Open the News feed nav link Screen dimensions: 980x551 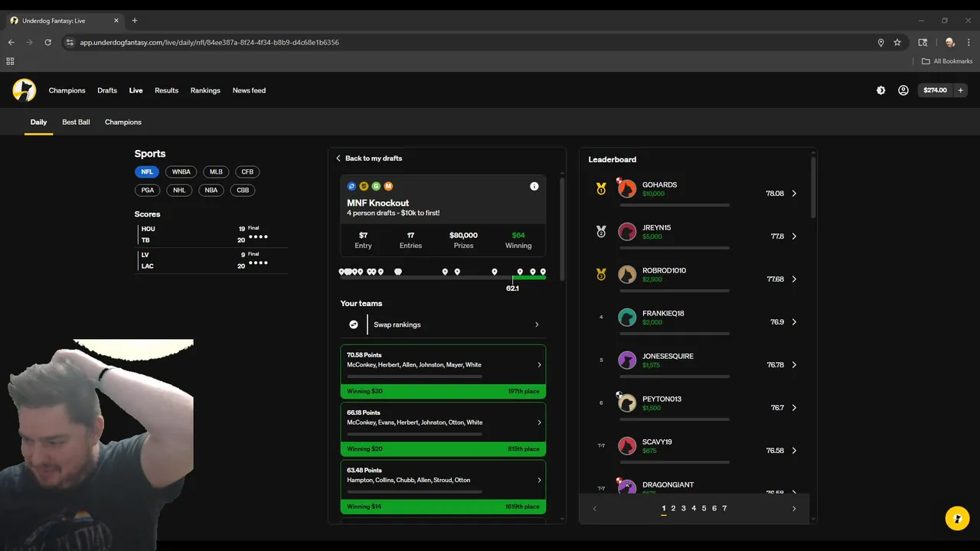pyautogui.click(x=249, y=90)
